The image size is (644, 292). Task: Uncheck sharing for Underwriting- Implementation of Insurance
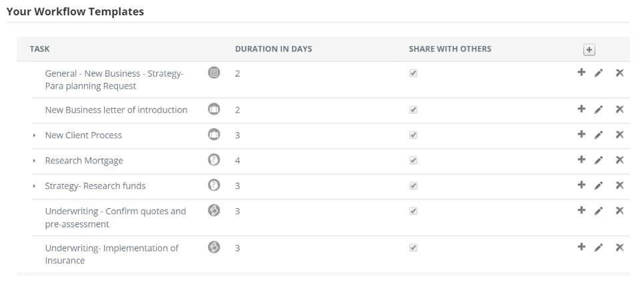tap(413, 248)
